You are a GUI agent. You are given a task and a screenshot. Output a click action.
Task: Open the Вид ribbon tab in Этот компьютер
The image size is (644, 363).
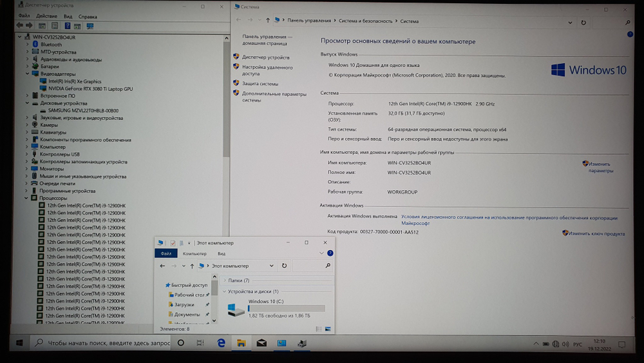tap(222, 253)
